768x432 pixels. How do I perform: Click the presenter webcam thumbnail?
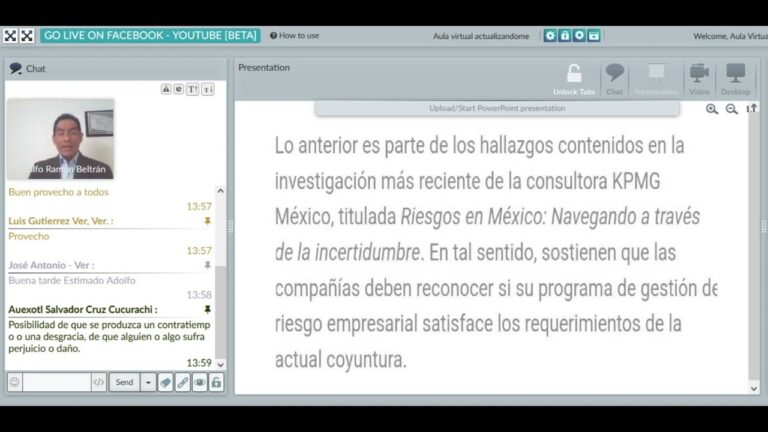60,139
